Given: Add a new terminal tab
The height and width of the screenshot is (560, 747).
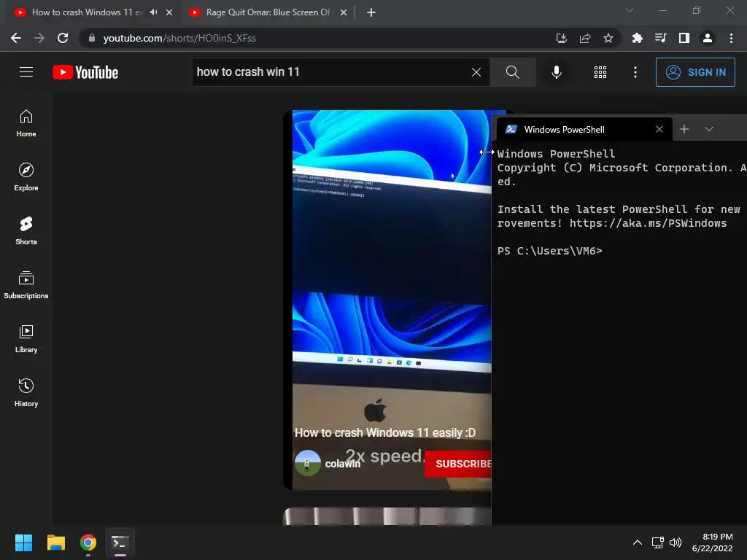Looking at the screenshot, I should pos(684,129).
